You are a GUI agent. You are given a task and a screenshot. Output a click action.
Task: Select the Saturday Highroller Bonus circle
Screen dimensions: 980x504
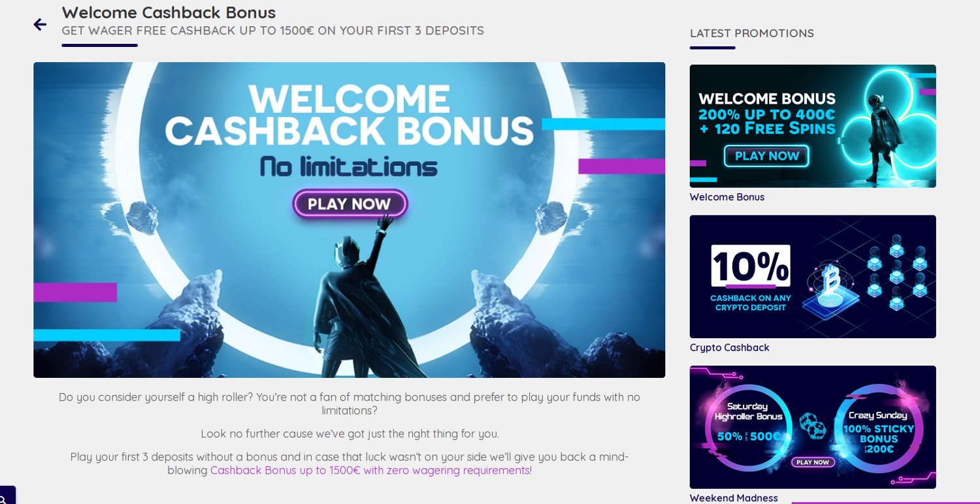click(748, 427)
